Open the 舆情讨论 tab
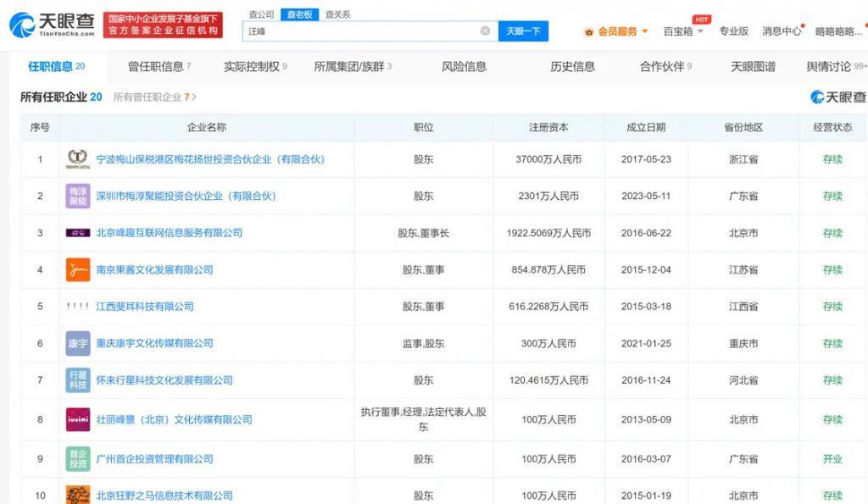The width and height of the screenshot is (868, 504). pos(837,66)
